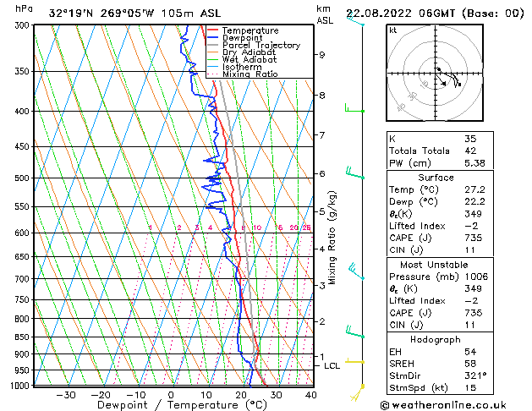Click the 'hPa' axis unit label
This screenshot has width=532, height=411.
(24, 8)
